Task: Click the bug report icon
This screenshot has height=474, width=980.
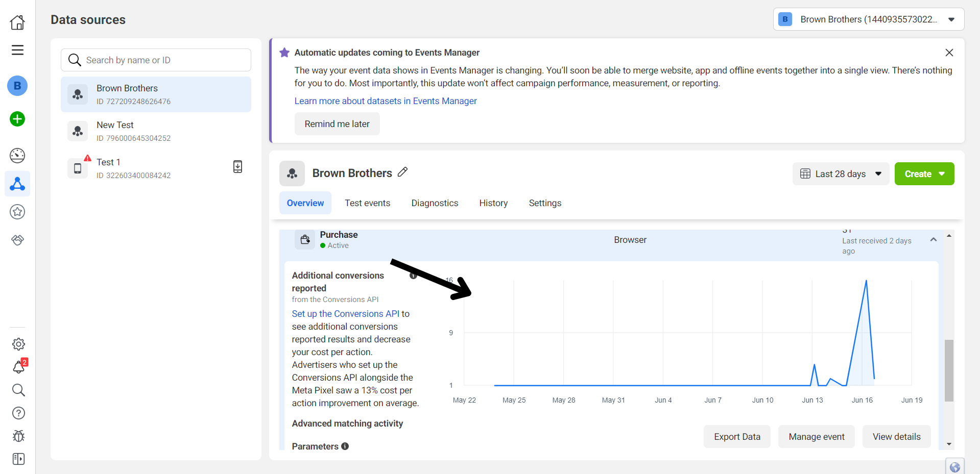Action: coord(18,436)
